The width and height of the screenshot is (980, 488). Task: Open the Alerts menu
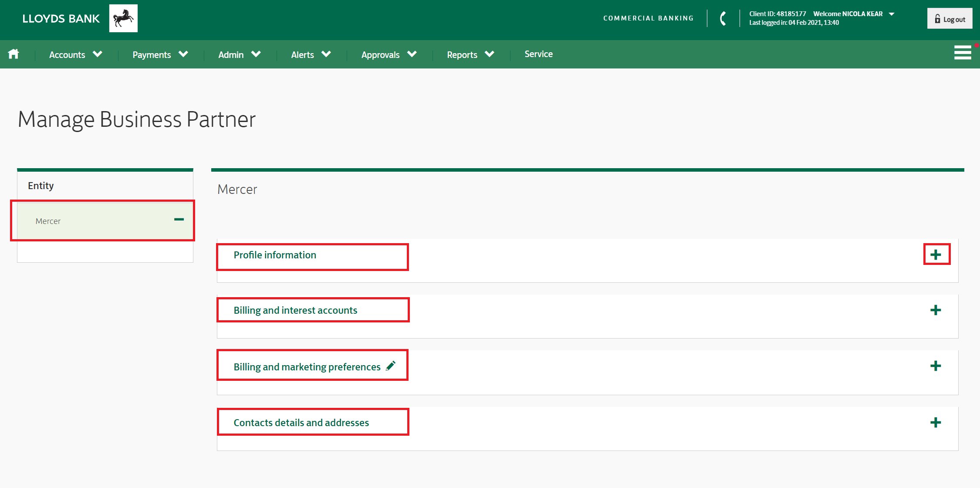[x=311, y=54]
